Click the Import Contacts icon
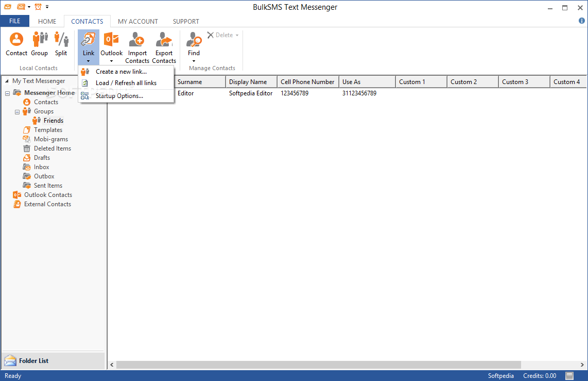This screenshot has width=588, height=381. pyautogui.click(x=137, y=39)
